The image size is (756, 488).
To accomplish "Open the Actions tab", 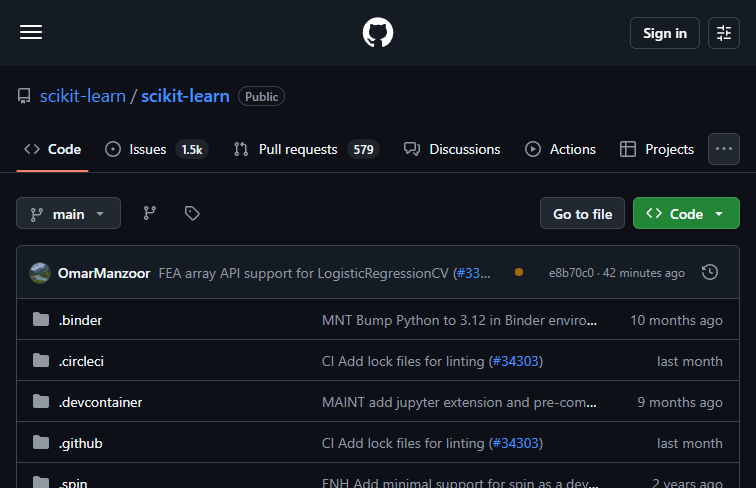I will point(560,149).
